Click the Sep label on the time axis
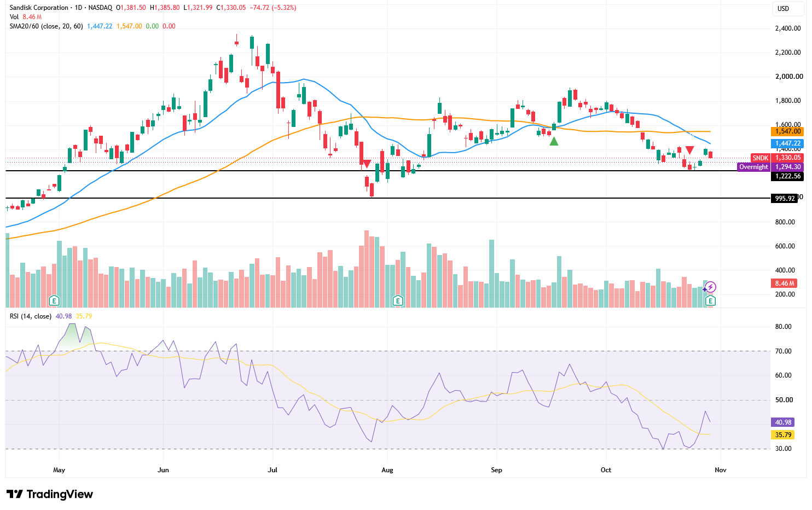812x510 pixels. coord(496,470)
